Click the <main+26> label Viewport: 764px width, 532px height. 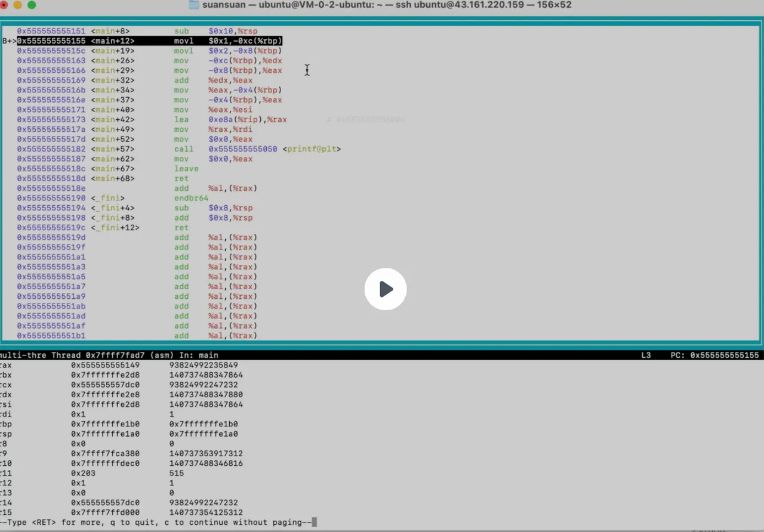click(x=113, y=61)
